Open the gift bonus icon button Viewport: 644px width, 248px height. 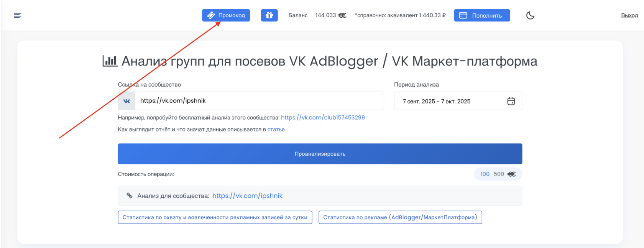click(x=269, y=15)
